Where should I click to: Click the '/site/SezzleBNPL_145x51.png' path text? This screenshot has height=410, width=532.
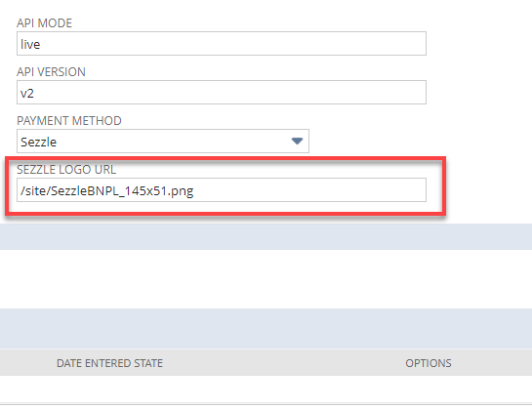click(x=106, y=191)
